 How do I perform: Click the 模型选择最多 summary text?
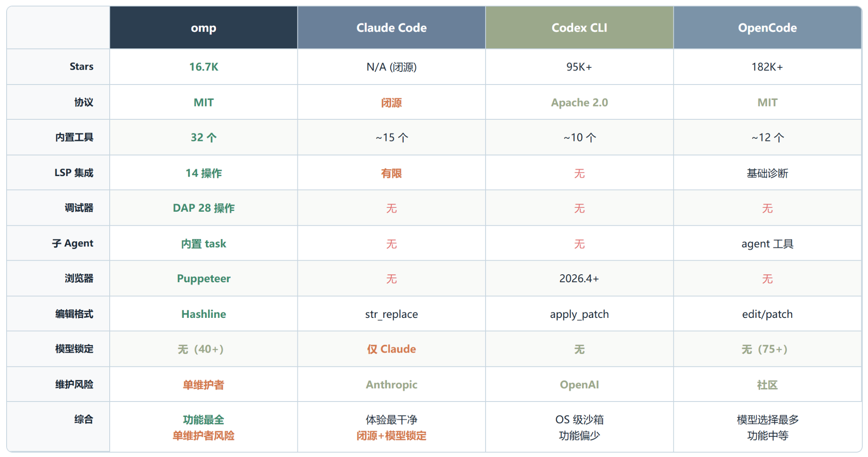point(768,420)
